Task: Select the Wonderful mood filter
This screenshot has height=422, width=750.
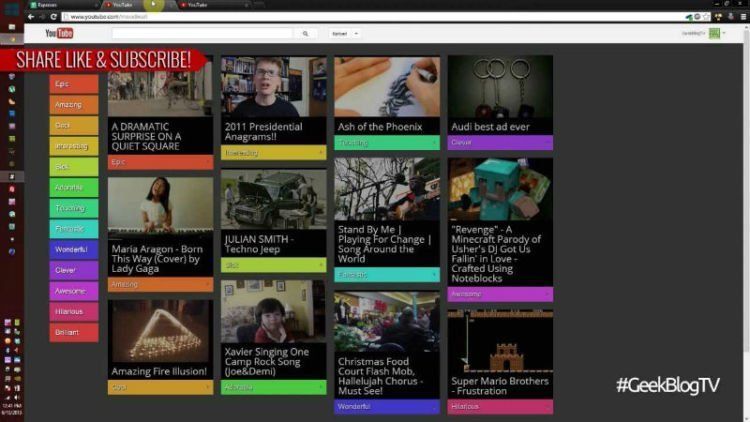Action: tap(74, 249)
